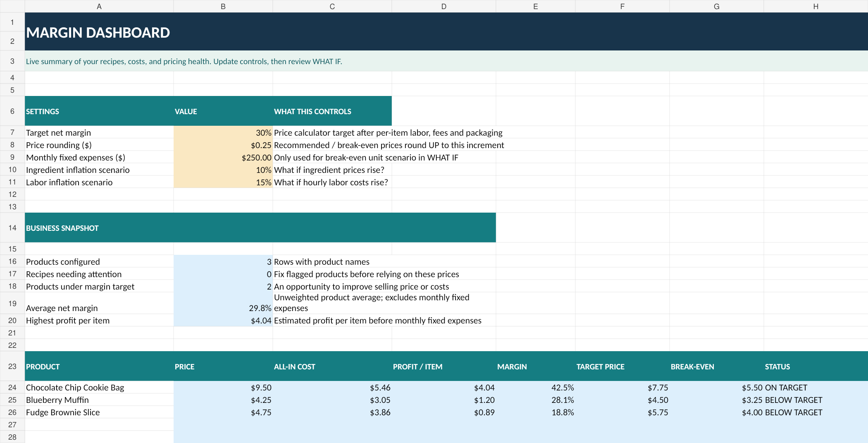Click the Live summary subtitle text
The height and width of the screenshot is (443, 868).
pyautogui.click(x=184, y=61)
